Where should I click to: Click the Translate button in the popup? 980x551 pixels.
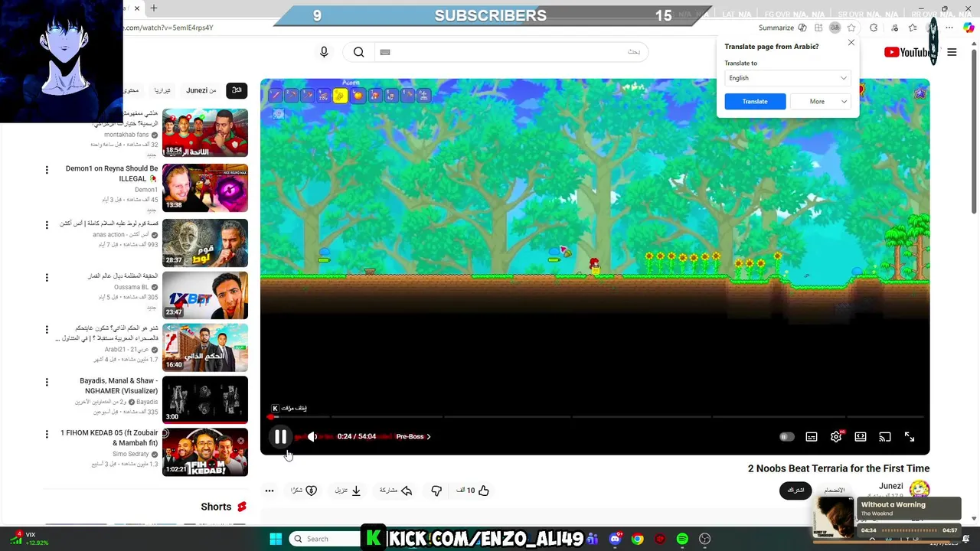(755, 101)
